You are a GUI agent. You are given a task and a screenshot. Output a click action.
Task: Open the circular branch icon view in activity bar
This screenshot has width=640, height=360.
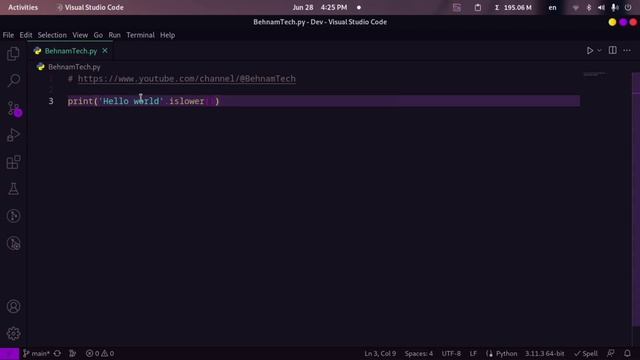(13, 216)
